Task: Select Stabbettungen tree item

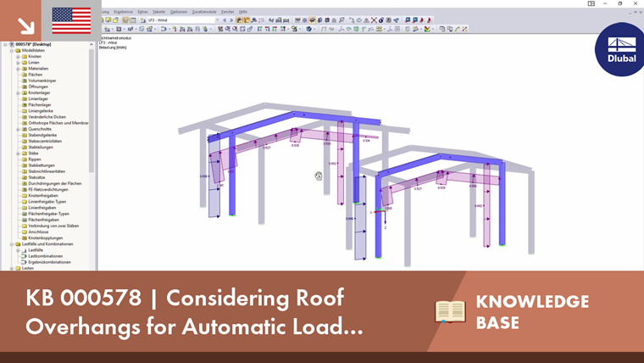Action: 42,165
